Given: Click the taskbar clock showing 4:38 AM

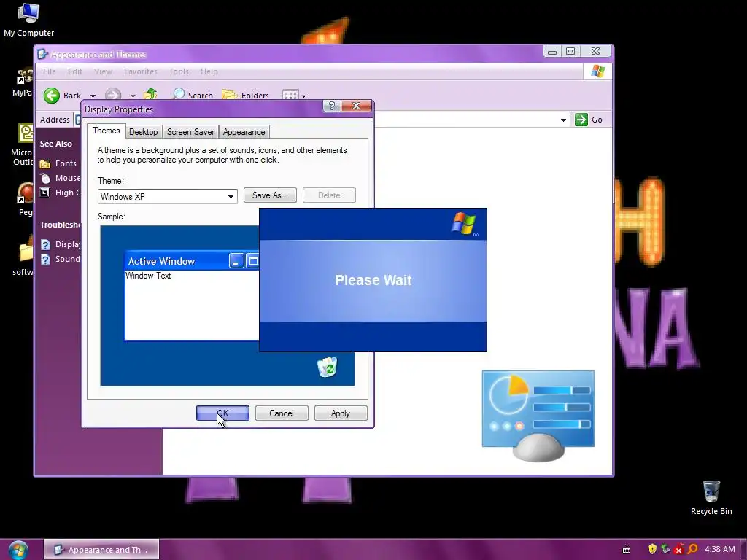Looking at the screenshot, I should [x=720, y=550].
